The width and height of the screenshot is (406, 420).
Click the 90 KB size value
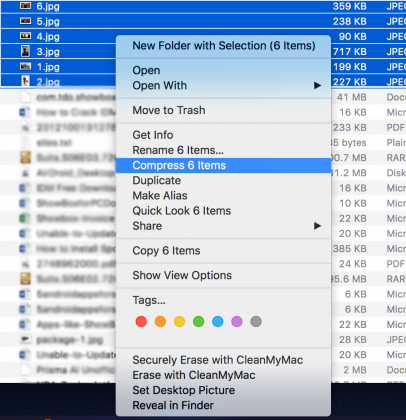click(353, 37)
